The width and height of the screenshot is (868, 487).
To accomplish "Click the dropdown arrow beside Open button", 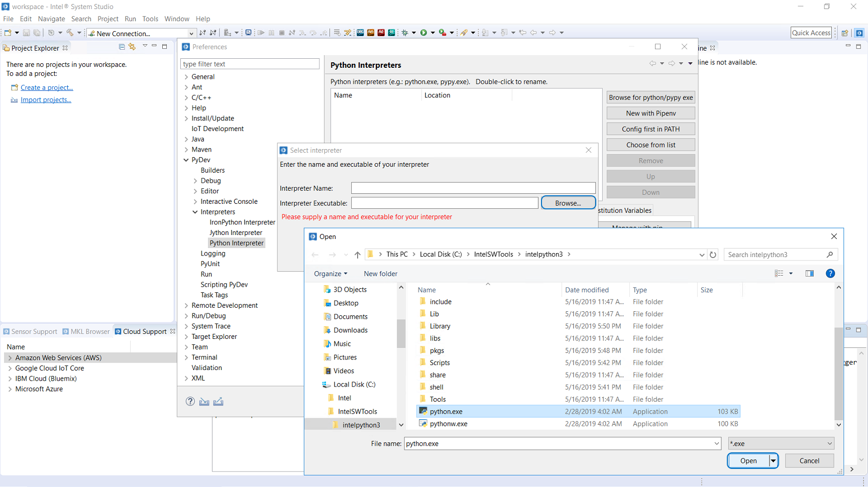I will tap(773, 460).
